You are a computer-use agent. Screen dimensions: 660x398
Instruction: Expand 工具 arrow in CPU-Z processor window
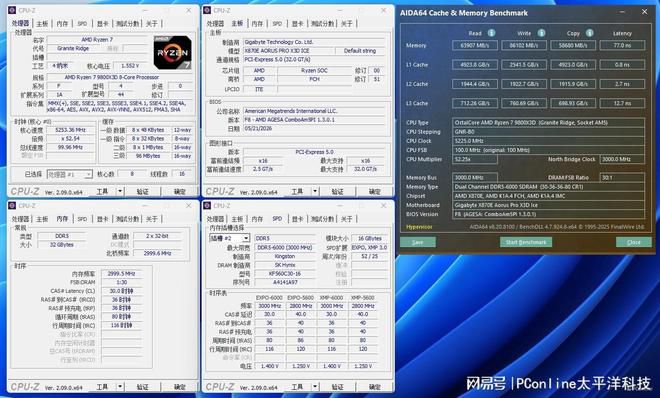tap(120, 191)
